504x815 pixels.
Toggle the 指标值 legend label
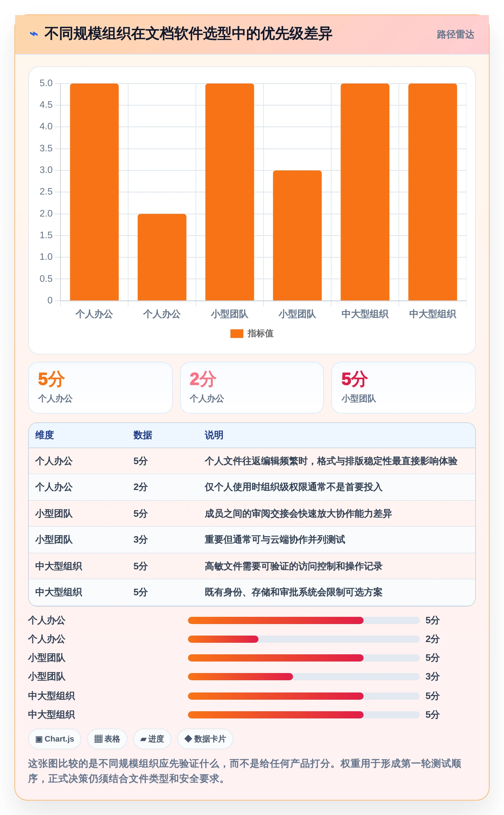pos(261,334)
